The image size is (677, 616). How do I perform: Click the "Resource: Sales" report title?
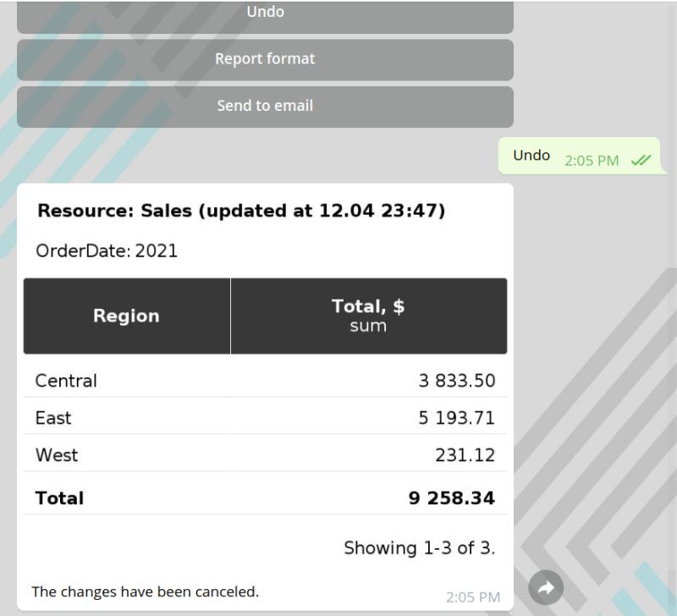click(x=241, y=211)
